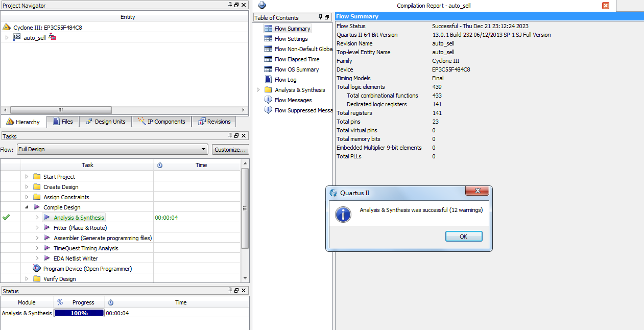Click the Assign Constraints folder icon
Image resolution: width=644 pixels, height=330 pixels.
(37, 197)
